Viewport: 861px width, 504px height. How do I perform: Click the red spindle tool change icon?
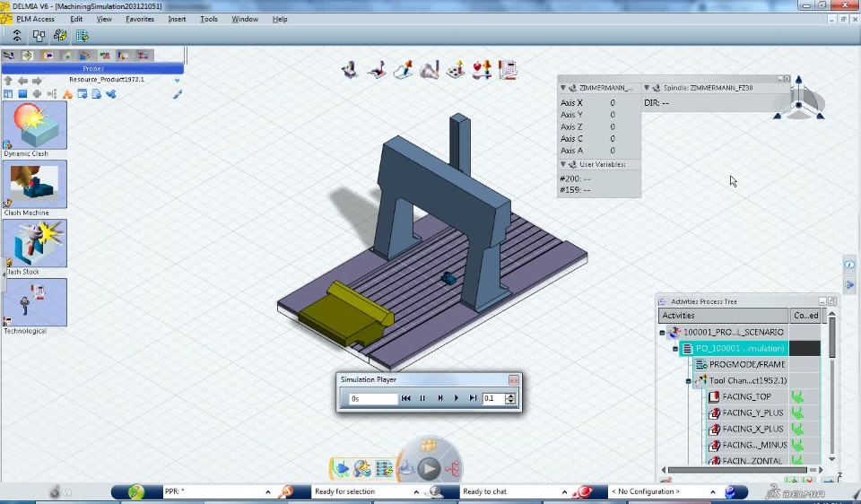(x=483, y=70)
